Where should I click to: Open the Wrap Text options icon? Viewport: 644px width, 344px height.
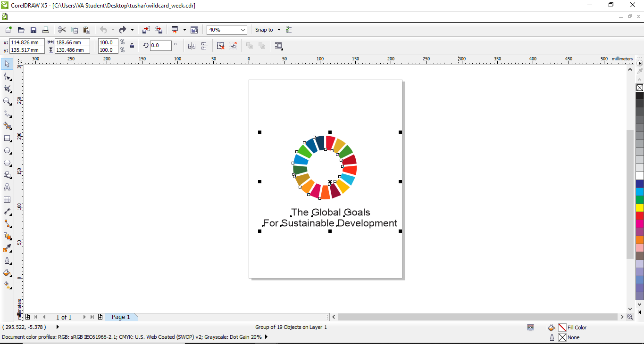point(278,46)
